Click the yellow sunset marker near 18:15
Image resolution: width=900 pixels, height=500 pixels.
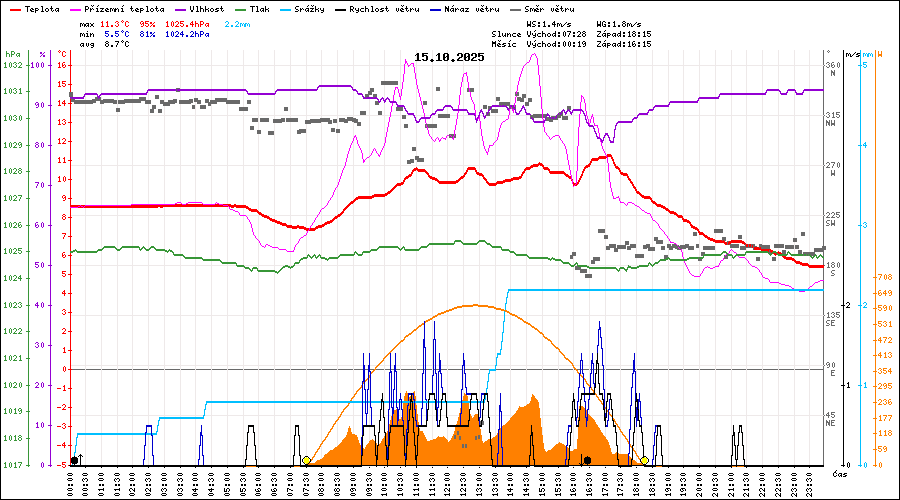(645, 460)
